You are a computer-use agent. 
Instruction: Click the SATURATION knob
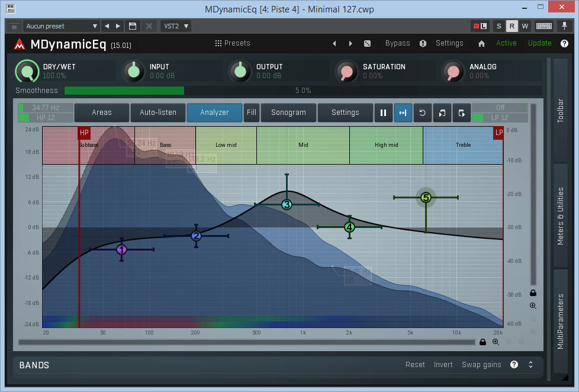click(347, 71)
